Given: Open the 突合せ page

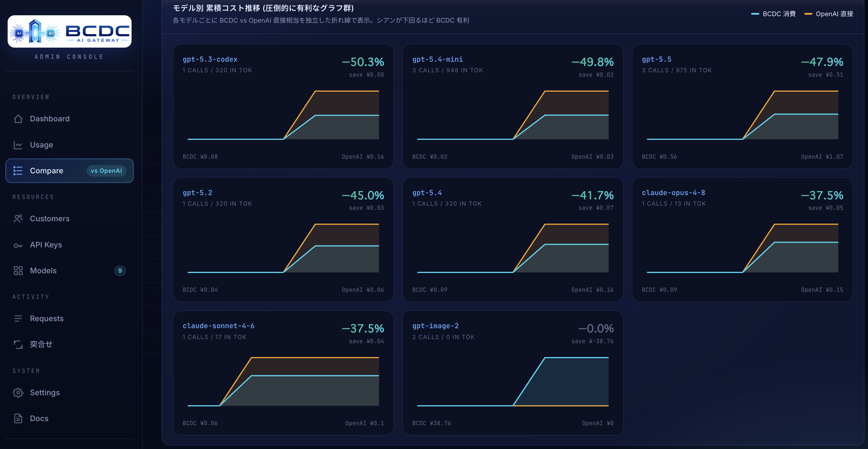Looking at the screenshot, I should 69,344.
